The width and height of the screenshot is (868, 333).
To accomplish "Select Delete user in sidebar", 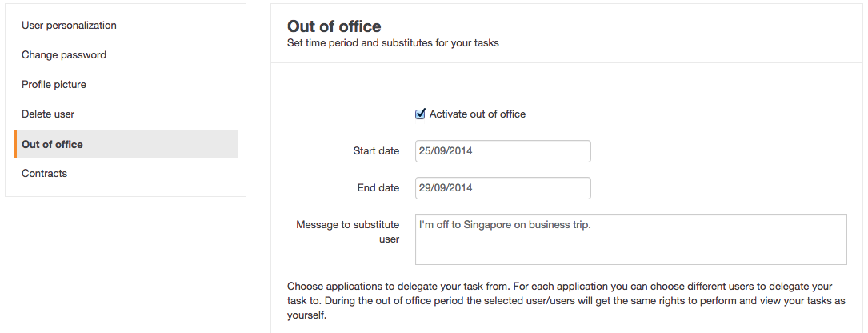I will [x=48, y=114].
